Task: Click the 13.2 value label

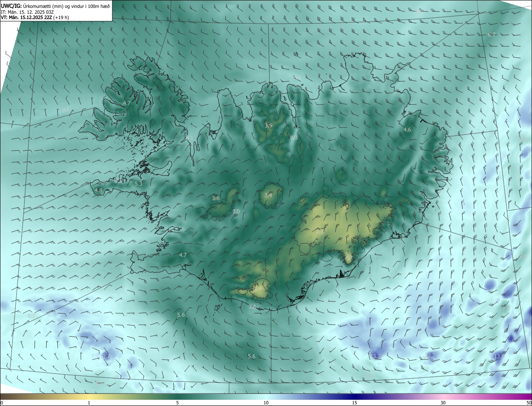Action: coord(377,357)
